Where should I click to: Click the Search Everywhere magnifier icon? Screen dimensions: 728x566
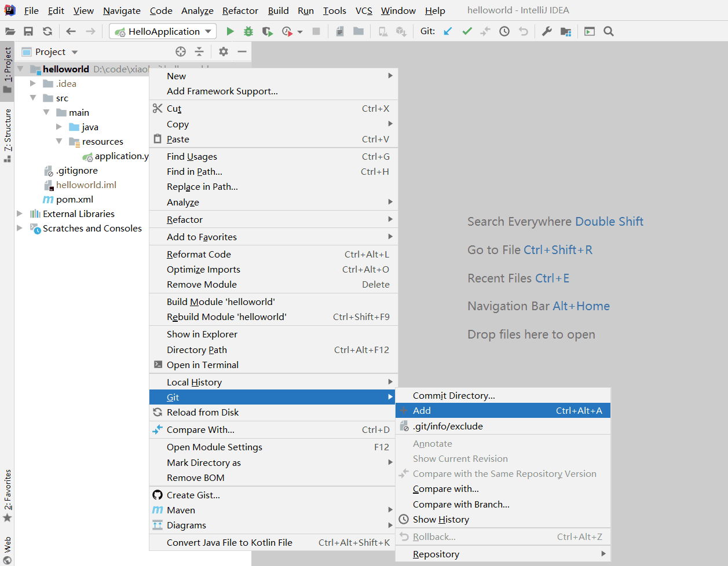(609, 31)
